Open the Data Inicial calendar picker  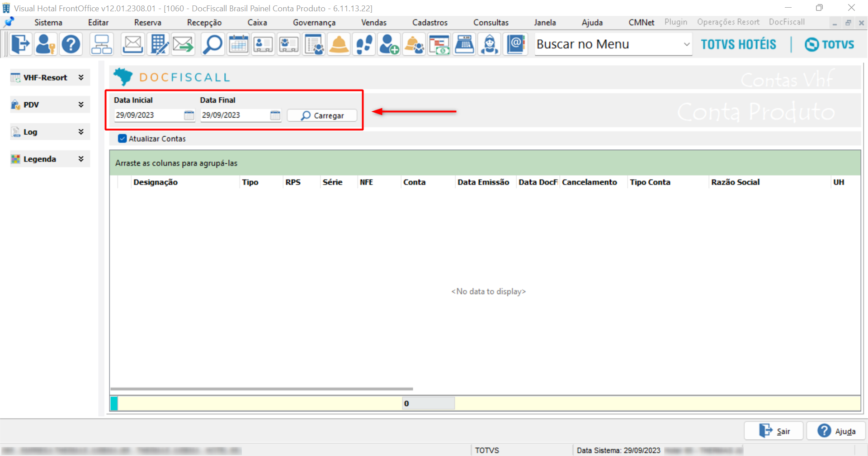tap(189, 115)
